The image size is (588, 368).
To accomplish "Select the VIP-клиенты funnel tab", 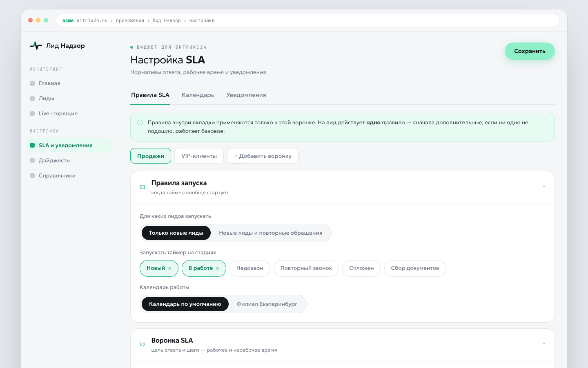I will pos(199,156).
